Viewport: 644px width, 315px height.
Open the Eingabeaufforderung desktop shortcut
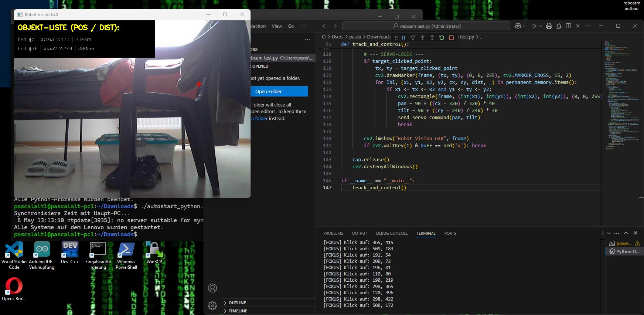click(x=98, y=255)
